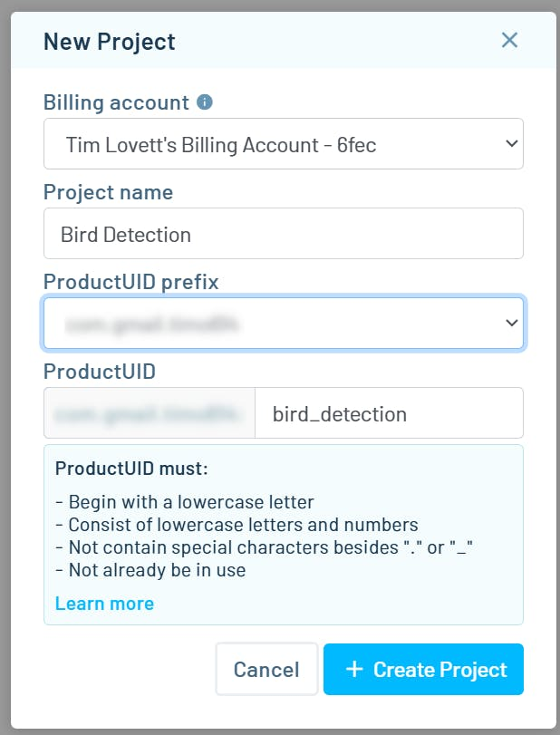
Task: Click the "ProductUID must:" heading
Action: [x=131, y=469]
